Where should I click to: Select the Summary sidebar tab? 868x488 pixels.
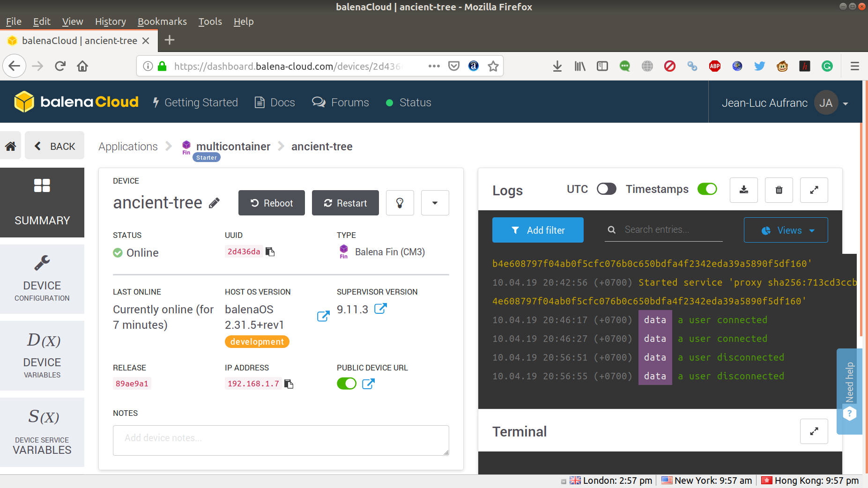42,202
